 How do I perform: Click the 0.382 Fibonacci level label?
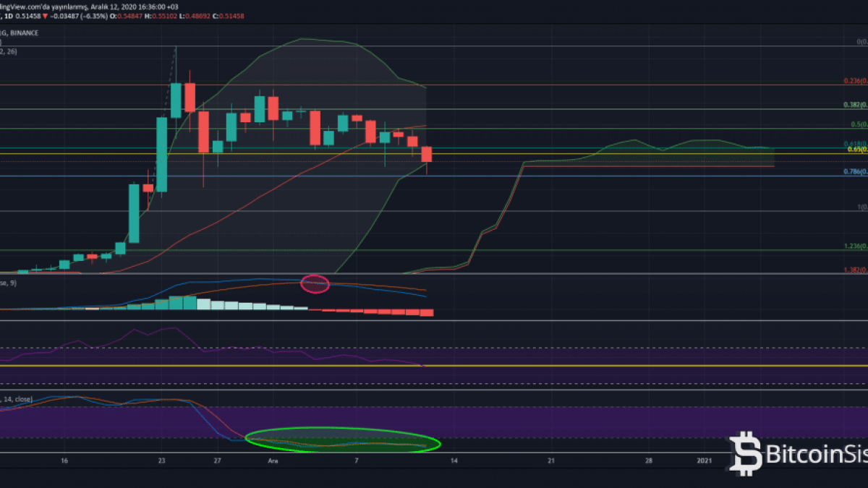[x=855, y=105]
